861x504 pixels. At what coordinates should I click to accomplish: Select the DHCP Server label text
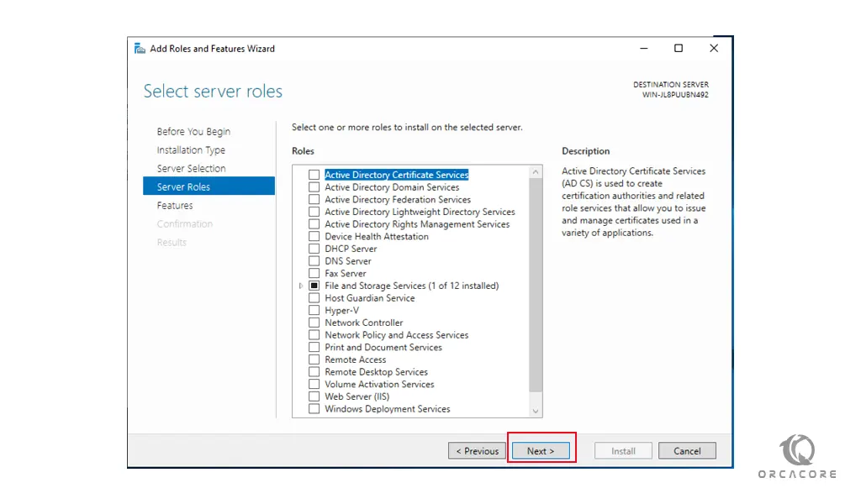351,249
